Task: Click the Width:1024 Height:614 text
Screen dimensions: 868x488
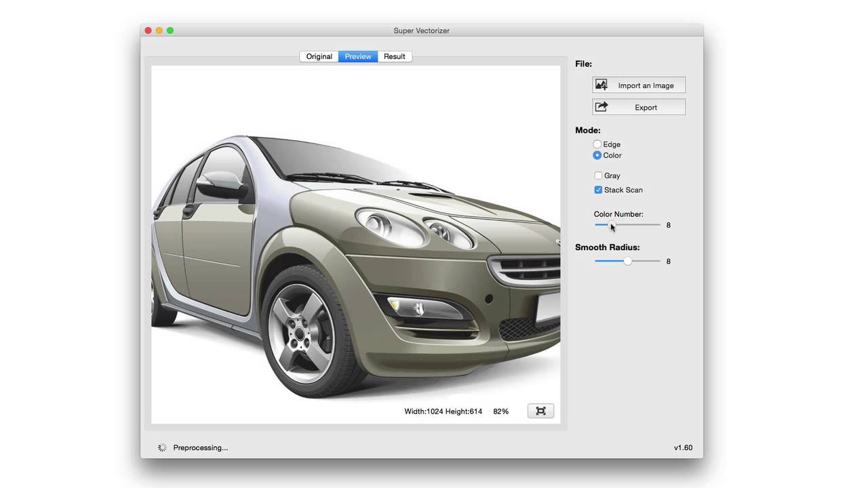Action: click(443, 411)
